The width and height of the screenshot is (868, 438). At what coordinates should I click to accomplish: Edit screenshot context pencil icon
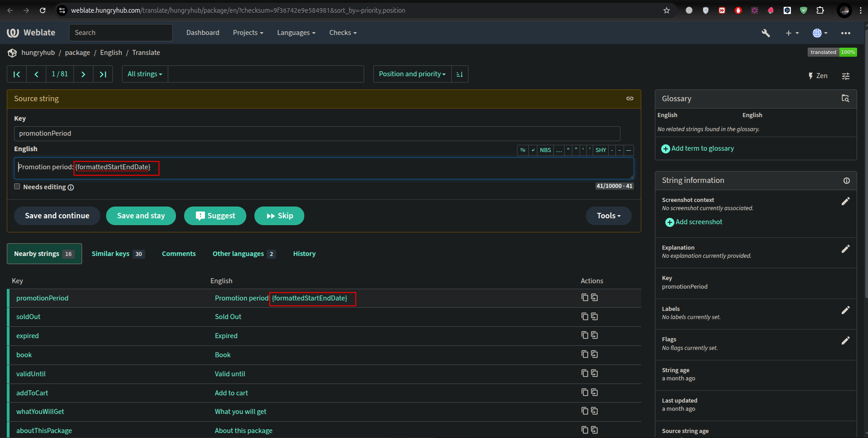point(845,201)
